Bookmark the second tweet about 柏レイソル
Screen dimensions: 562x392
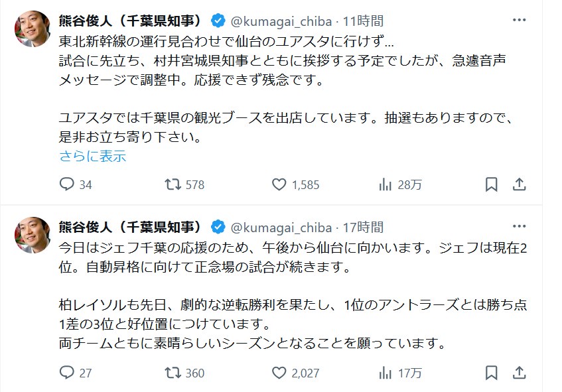coord(491,373)
